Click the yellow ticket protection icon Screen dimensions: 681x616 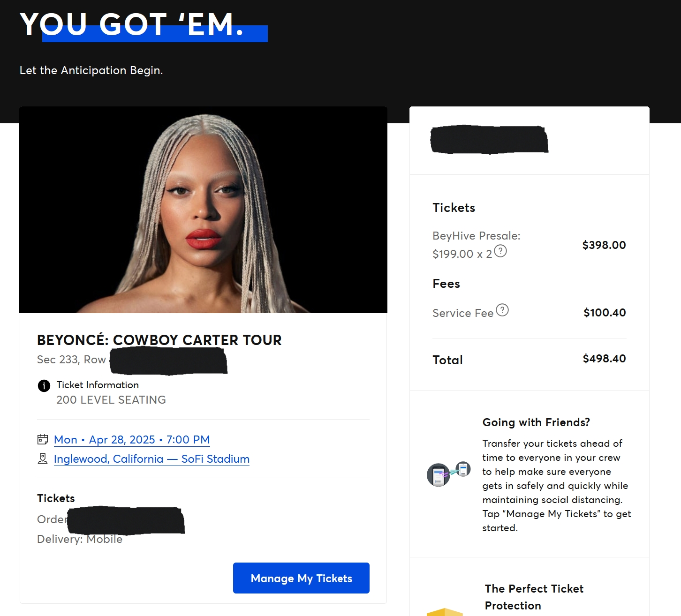pyautogui.click(x=445, y=612)
